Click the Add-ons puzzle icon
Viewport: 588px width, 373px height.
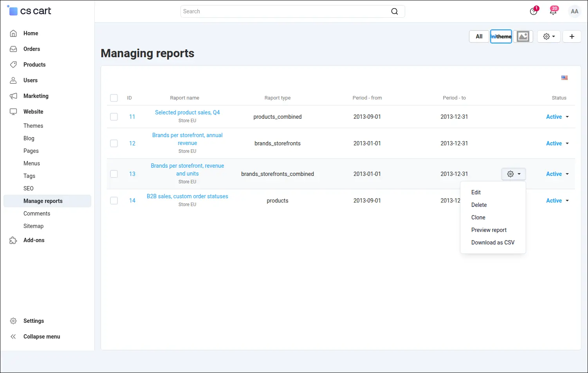pyautogui.click(x=13, y=240)
